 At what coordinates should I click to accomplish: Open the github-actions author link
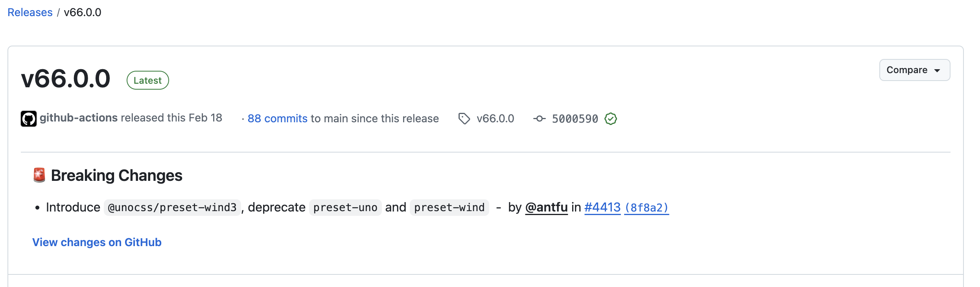(79, 118)
